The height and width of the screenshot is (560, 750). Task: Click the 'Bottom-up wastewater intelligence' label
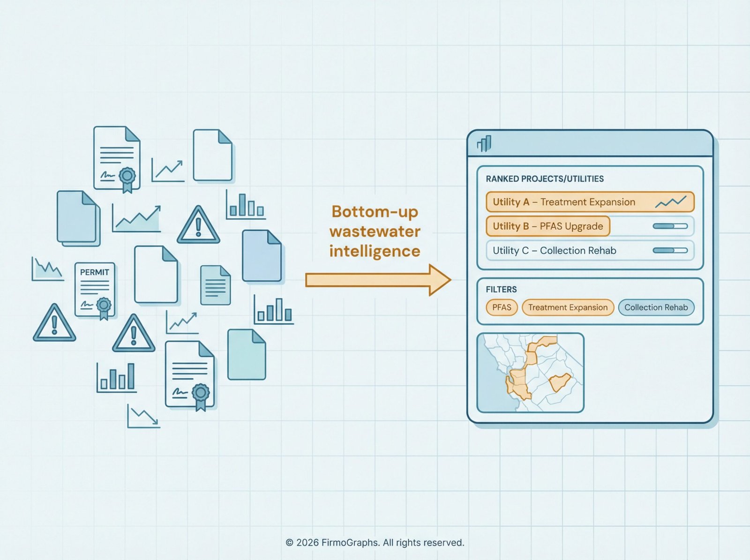point(375,231)
